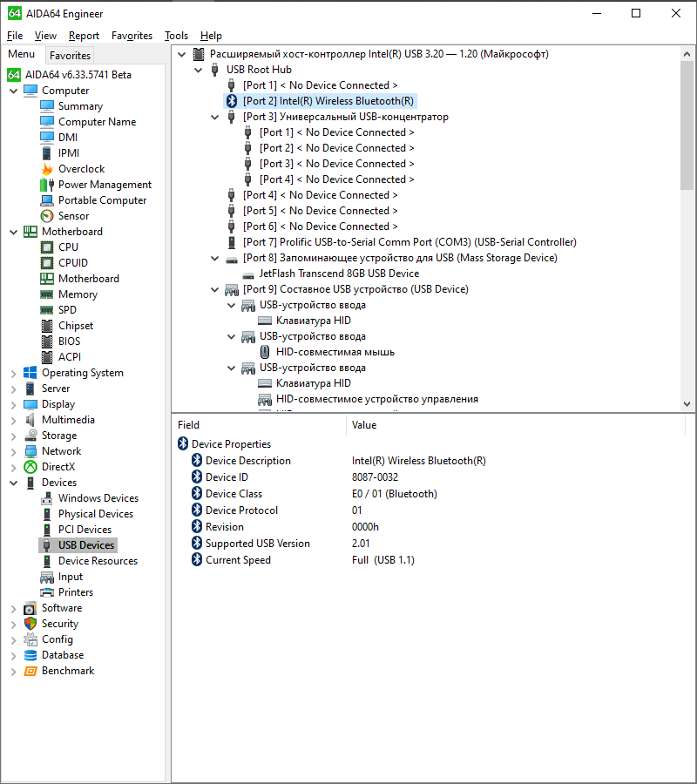Open the Help menu
This screenshot has height=784, width=697.
pos(211,36)
